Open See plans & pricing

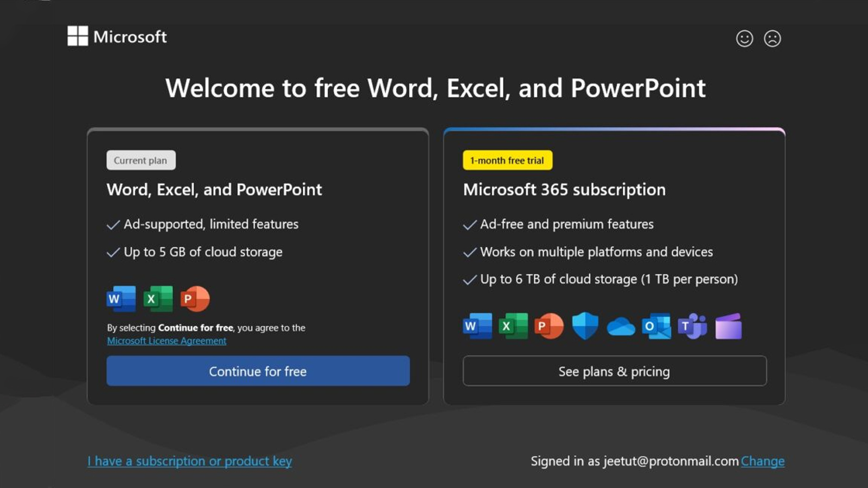coord(614,371)
